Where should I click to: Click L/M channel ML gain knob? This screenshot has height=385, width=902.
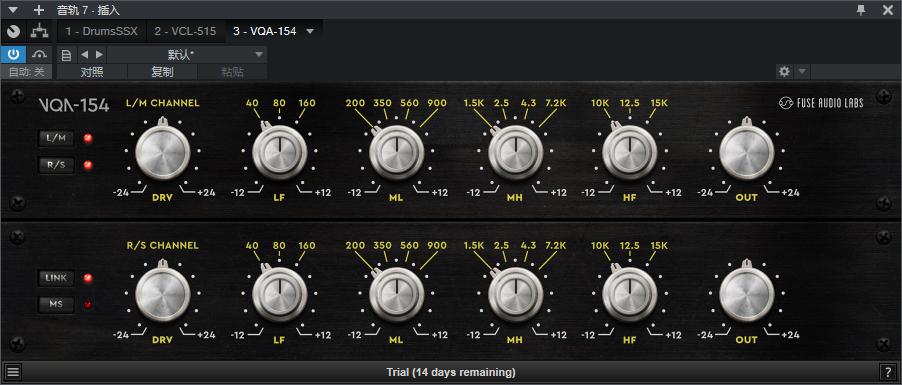tap(397, 152)
